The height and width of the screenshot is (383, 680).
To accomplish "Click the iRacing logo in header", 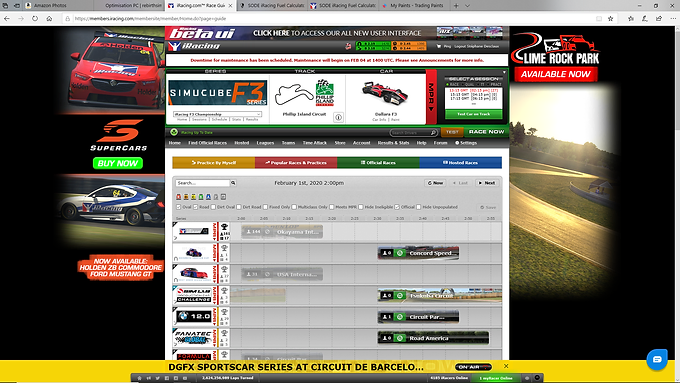I will click(194, 46).
